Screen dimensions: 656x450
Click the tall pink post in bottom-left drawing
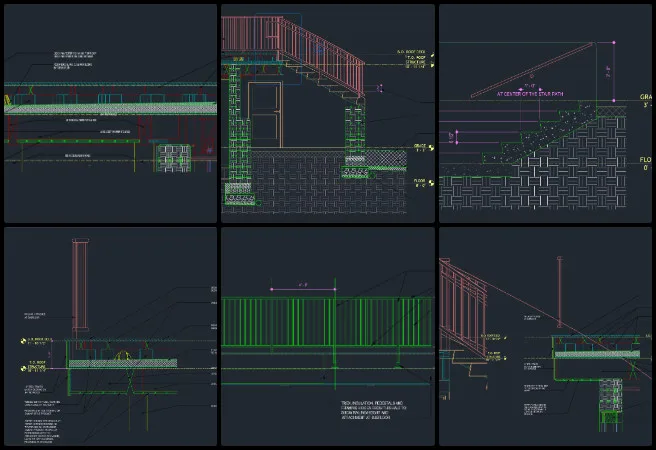(80, 284)
